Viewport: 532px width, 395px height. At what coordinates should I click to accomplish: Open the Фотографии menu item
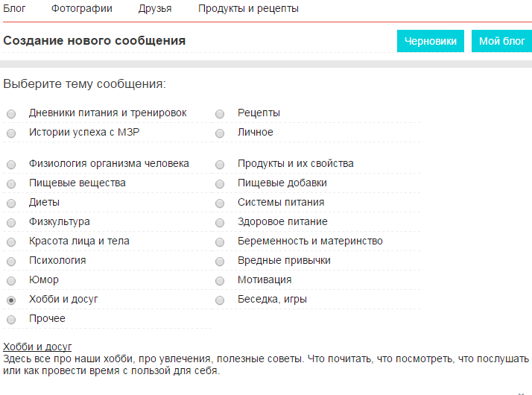(x=82, y=8)
